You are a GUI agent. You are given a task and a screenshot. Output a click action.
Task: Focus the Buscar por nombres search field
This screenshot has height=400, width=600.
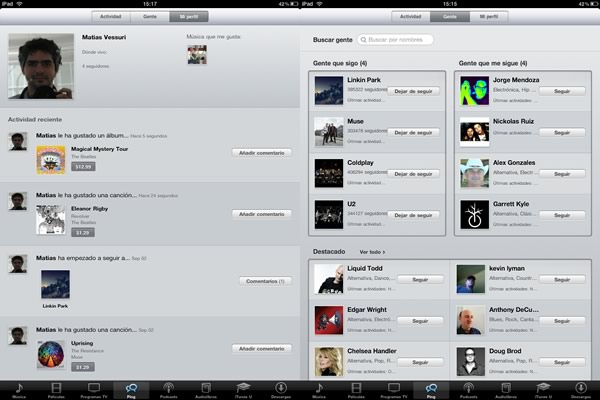coord(395,40)
